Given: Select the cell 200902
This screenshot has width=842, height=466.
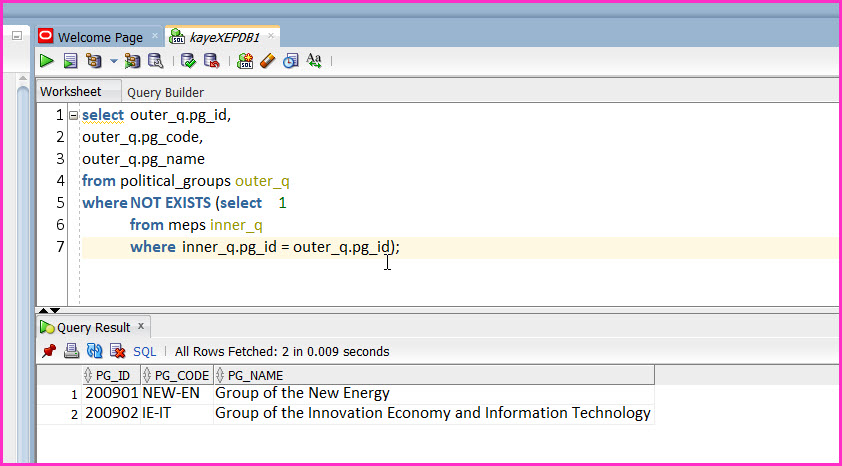Looking at the screenshot, I should pos(111,413).
